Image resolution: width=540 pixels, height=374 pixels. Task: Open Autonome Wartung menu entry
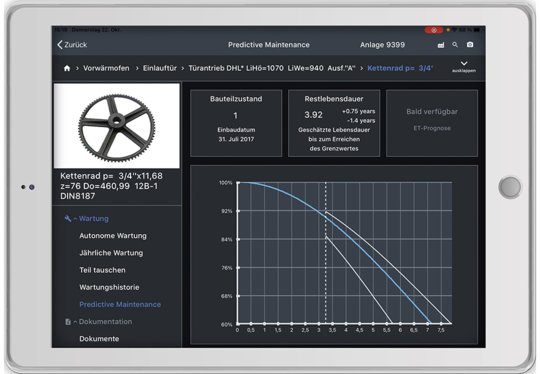(x=113, y=236)
